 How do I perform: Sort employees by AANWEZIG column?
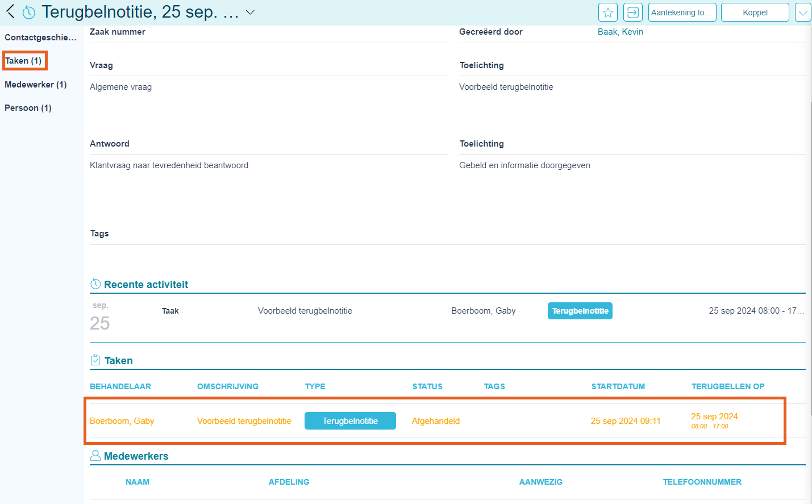click(x=541, y=482)
